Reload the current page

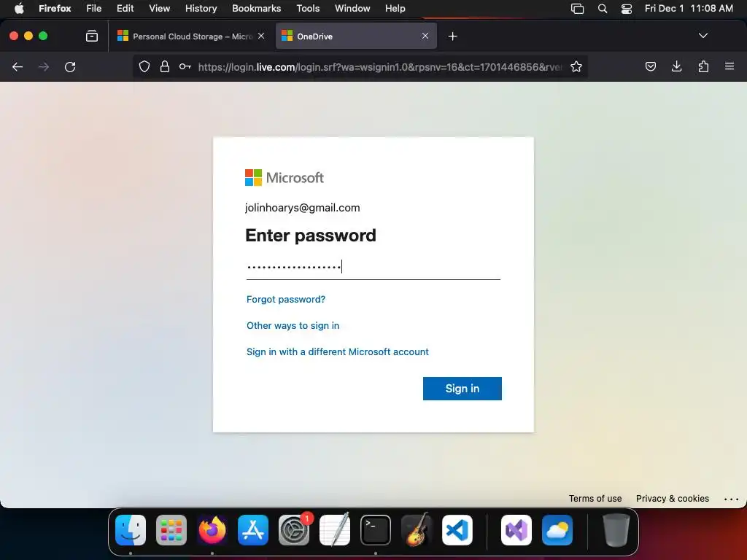pyautogui.click(x=70, y=67)
